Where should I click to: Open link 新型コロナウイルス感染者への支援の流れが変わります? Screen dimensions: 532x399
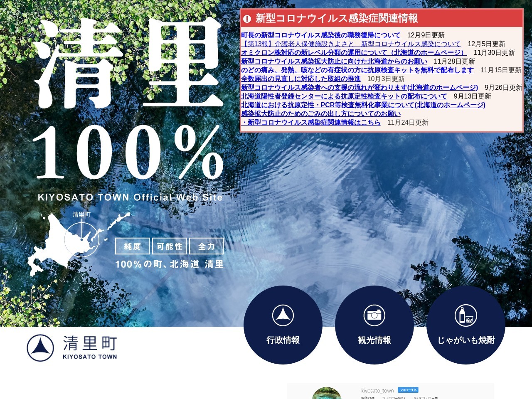coord(360,88)
